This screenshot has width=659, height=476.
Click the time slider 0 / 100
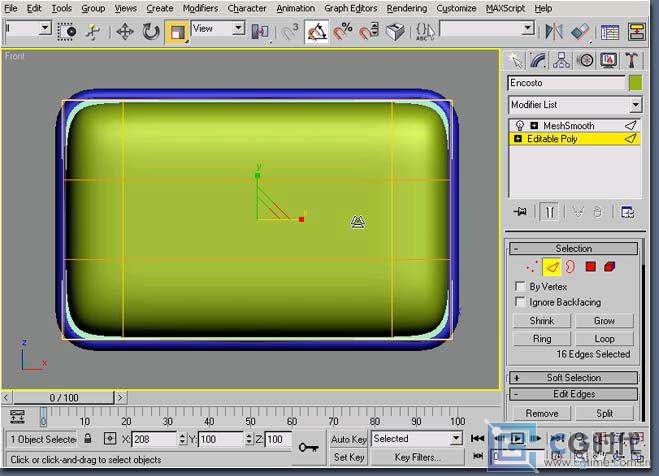coord(63,397)
